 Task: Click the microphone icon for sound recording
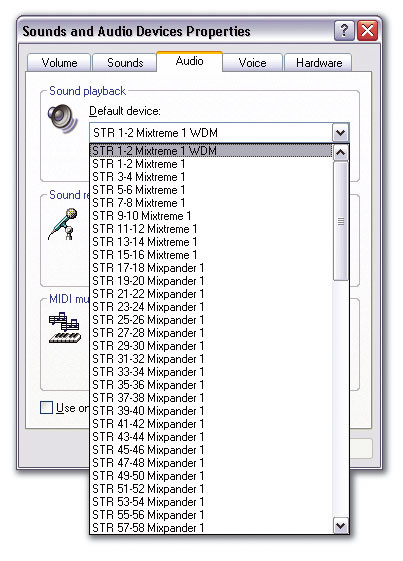(x=63, y=224)
